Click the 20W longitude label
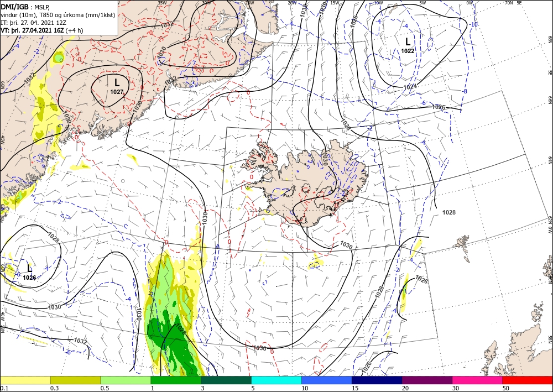 pos(291,3)
